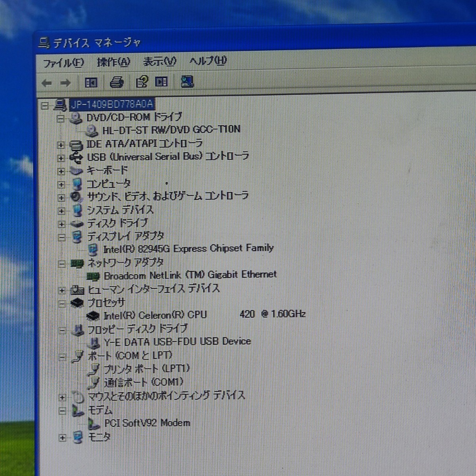476x476 pixels.
Task: Click the Celeron CPU device icon
Action: tap(93, 317)
